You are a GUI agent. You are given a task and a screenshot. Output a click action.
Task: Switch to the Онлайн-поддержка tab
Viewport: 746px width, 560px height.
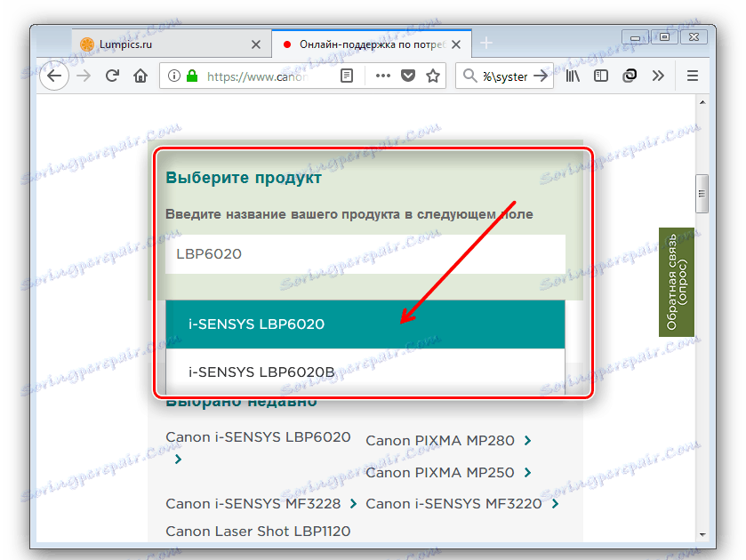[x=372, y=44]
